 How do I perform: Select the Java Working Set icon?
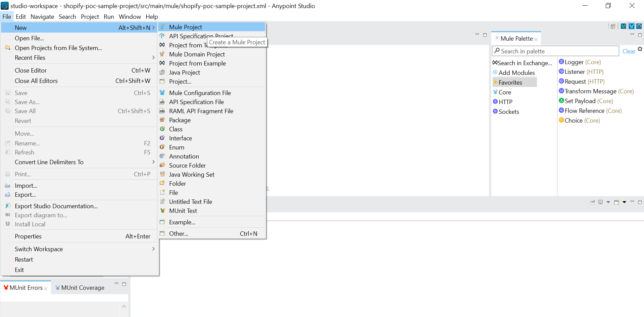[162, 174]
